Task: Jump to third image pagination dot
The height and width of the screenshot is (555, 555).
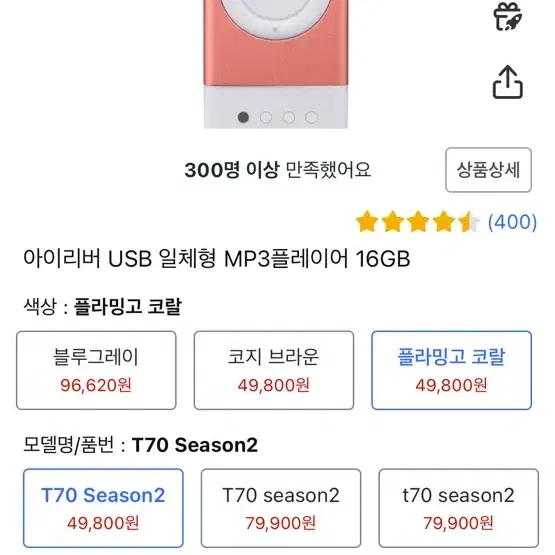Action: [288, 117]
